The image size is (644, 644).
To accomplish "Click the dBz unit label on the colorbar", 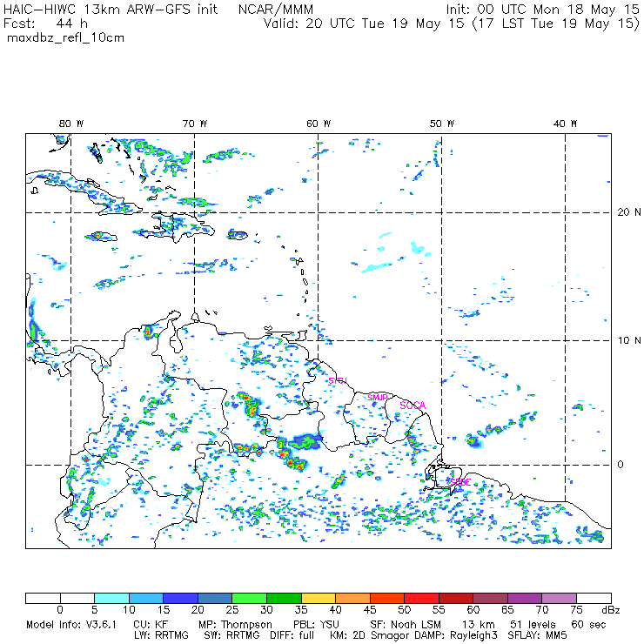I will click(611, 610).
